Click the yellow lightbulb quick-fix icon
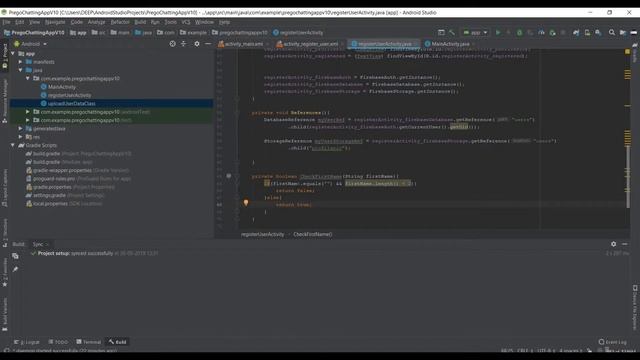This screenshot has height=360, width=640. coord(246,202)
